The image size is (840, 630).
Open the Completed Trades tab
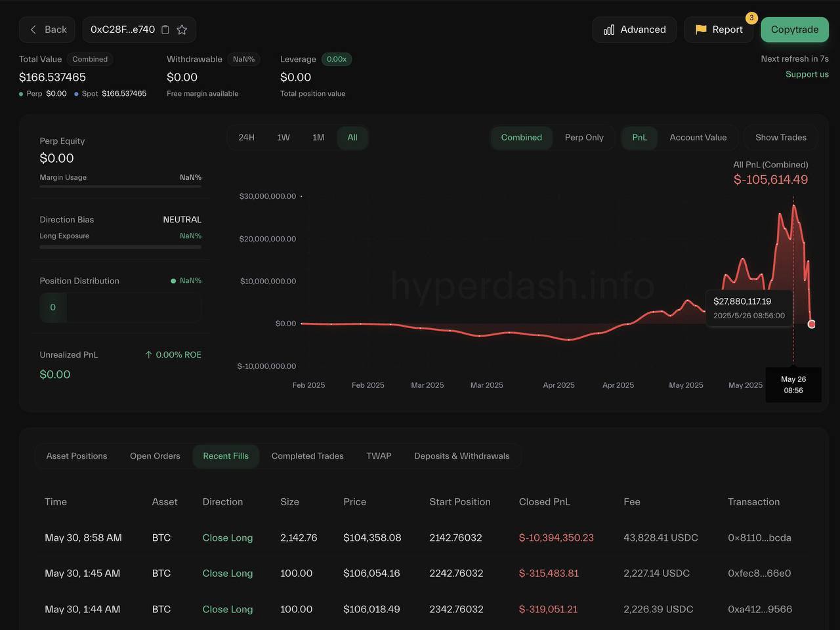[307, 456]
